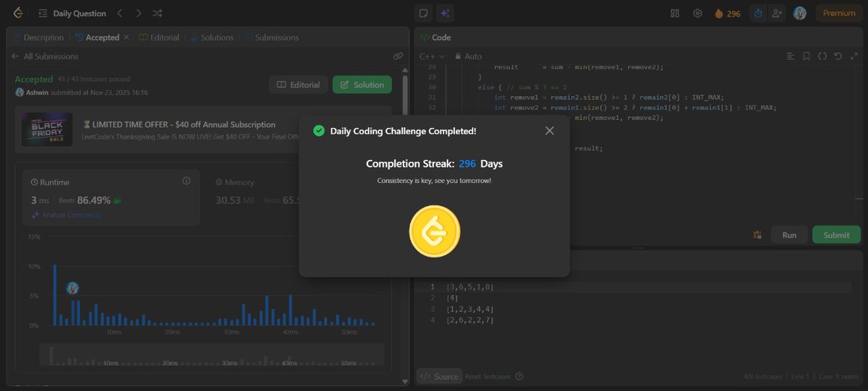Open the C++ language dropdown
868x391 pixels.
click(432, 56)
